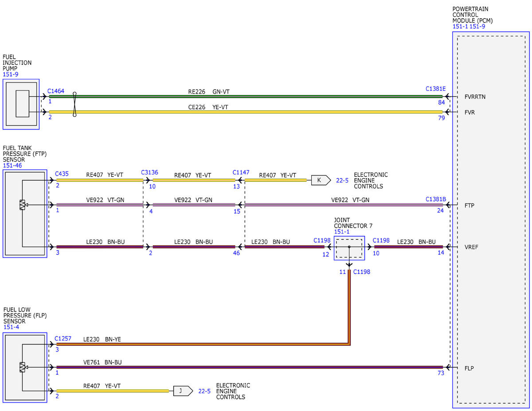Click the 151-1 link under Joint Connector 7

pos(341,231)
